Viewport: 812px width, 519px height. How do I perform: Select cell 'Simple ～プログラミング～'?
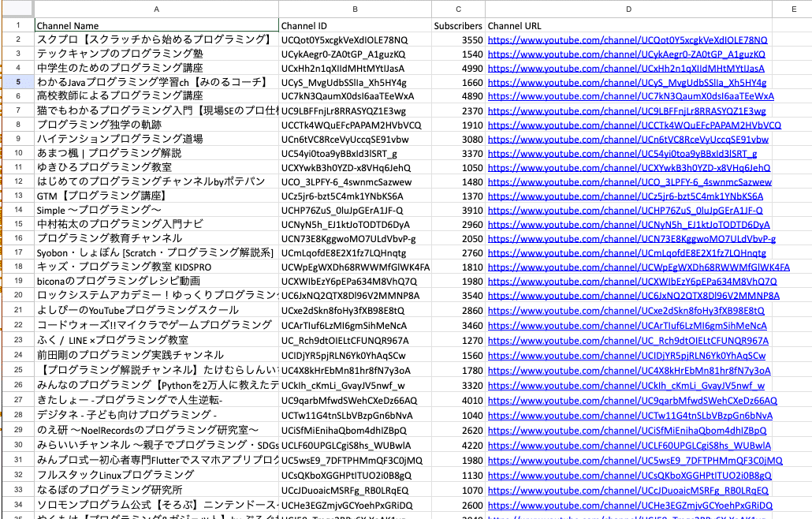coord(156,211)
